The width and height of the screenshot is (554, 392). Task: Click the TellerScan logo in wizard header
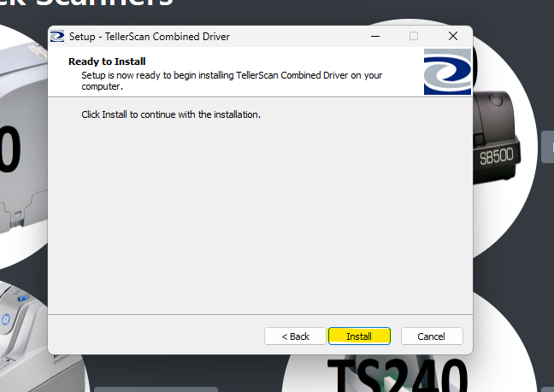point(447,72)
